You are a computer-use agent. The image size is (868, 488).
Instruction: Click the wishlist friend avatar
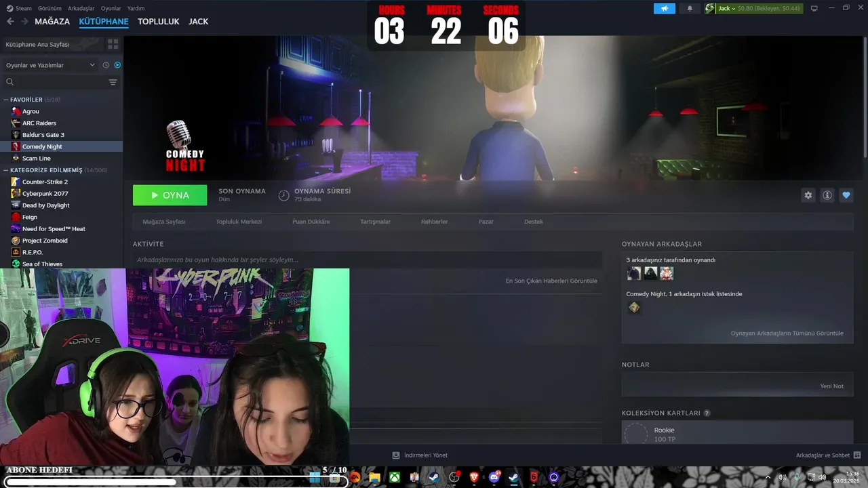(x=634, y=307)
